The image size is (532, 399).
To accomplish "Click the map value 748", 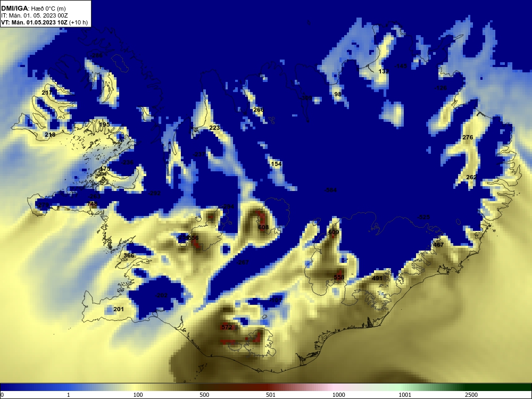I will [92, 204].
